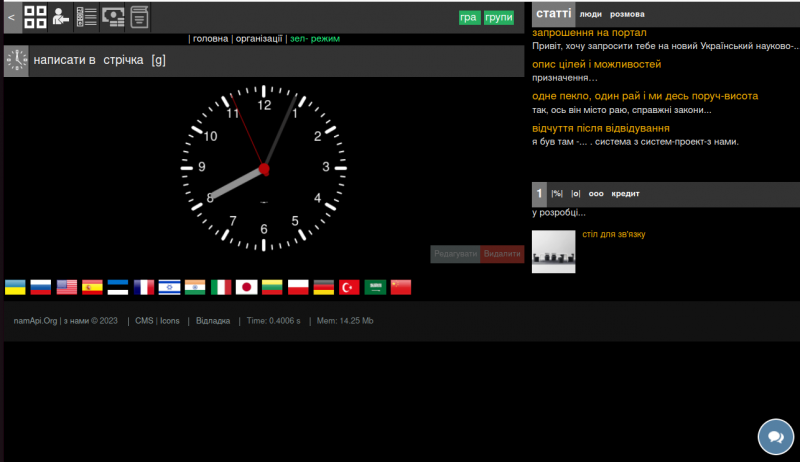The image size is (800, 462).
Task: Click the archive box icon in toolbar
Action: (x=139, y=16)
